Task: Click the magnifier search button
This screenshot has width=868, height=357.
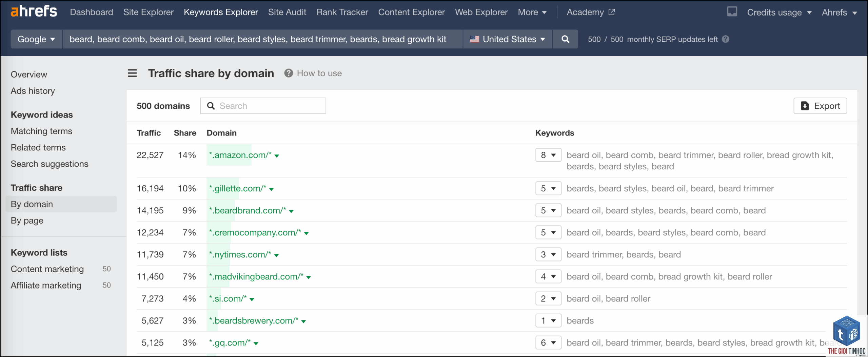Action: [565, 39]
